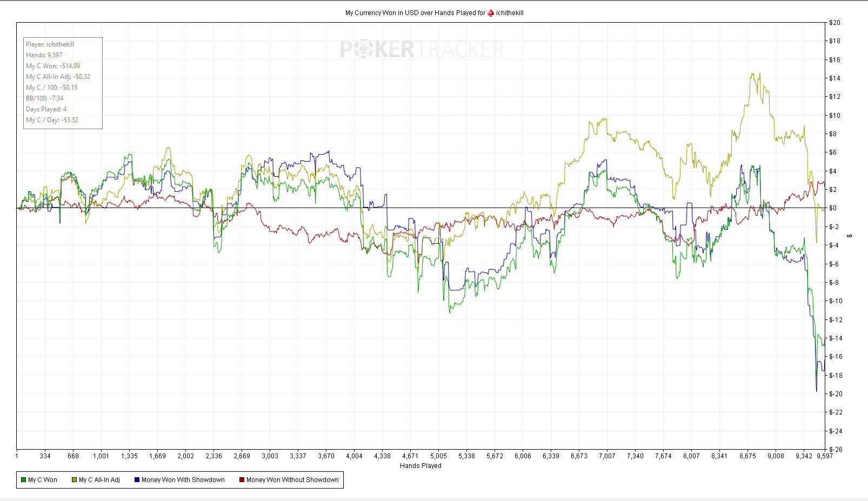Image resolution: width=868 pixels, height=501 pixels.
Task: Click 'My C Won: -$14.09' stat line
Action: click(53, 66)
